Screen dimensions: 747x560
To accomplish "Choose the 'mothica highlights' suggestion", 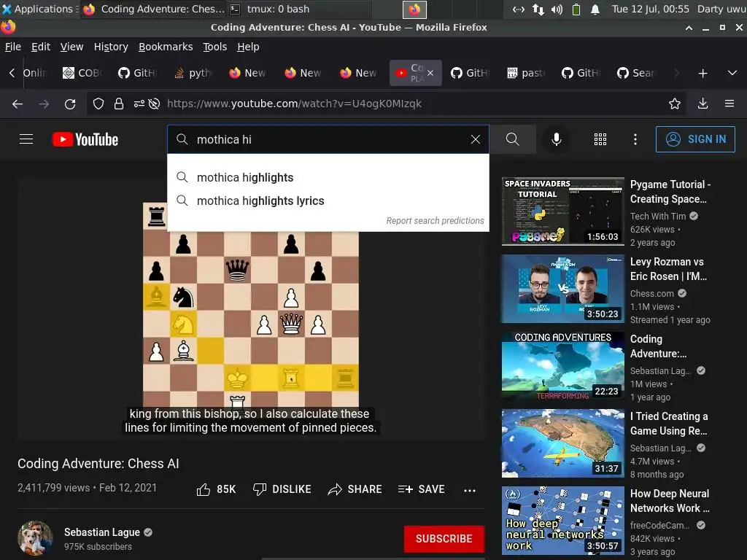I will pyautogui.click(x=328, y=177).
